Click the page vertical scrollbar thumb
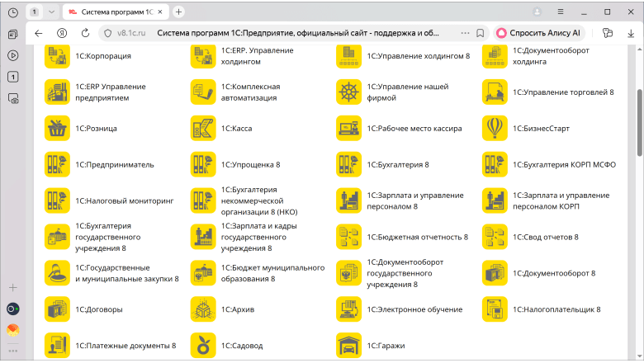The width and height of the screenshot is (644, 363). click(x=640, y=122)
